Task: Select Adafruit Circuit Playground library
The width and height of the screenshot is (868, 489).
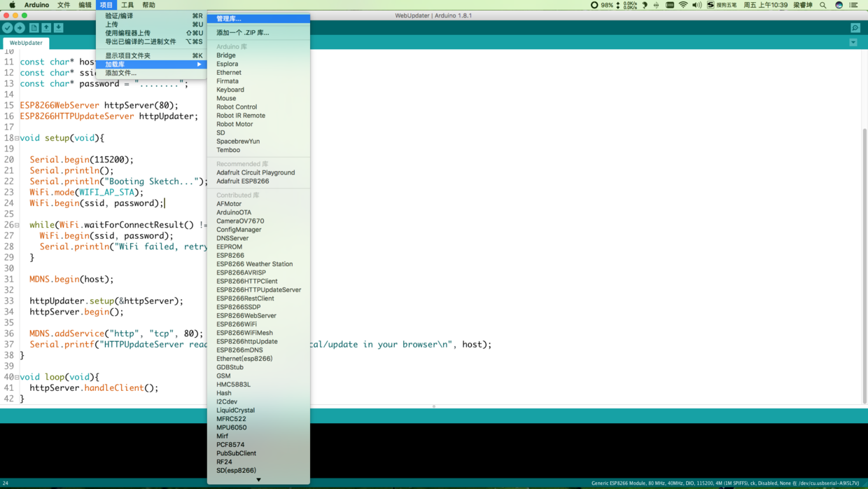Action: [x=258, y=172]
